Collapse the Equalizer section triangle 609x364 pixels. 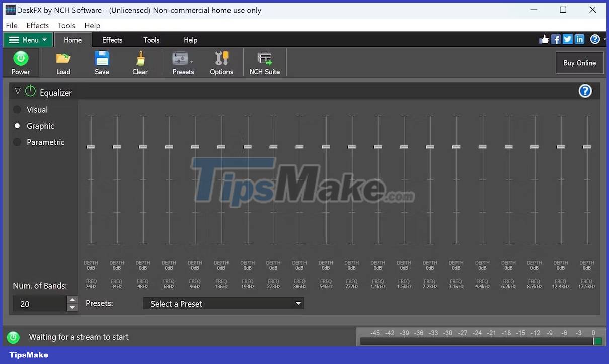pos(18,91)
